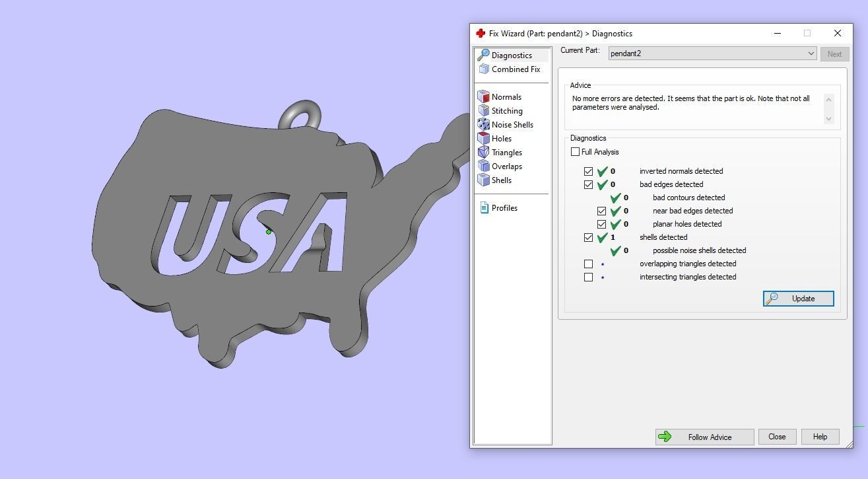Image resolution: width=868 pixels, height=479 pixels.
Task: Click the Diagnostics magnifier icon in sidebar
Action: pos(483,55)
